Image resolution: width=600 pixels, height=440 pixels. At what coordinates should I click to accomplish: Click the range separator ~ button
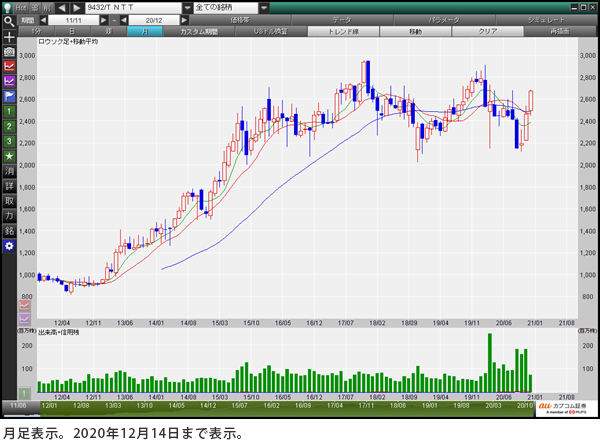[x=114, y=20]
